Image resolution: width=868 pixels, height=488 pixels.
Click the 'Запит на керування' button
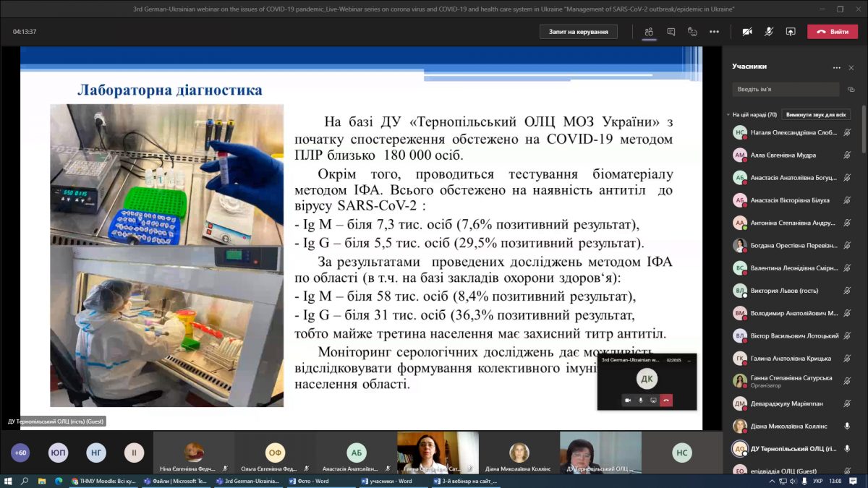tap(578, 32)
